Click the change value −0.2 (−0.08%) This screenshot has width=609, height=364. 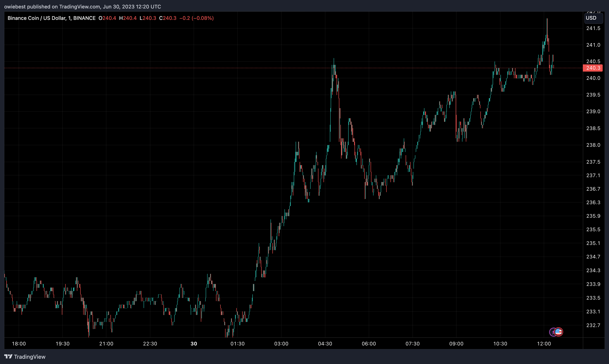[196, 18]
